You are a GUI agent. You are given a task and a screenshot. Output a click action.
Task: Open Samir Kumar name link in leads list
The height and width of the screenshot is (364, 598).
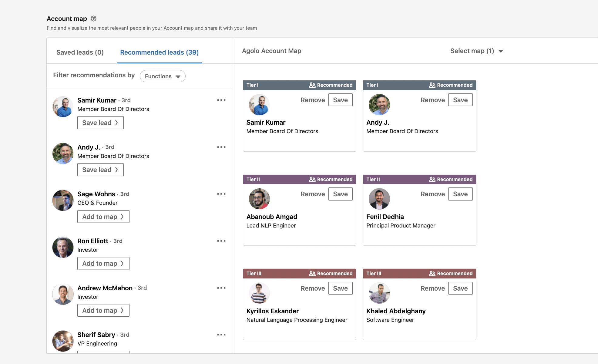(x=97, y=100)
